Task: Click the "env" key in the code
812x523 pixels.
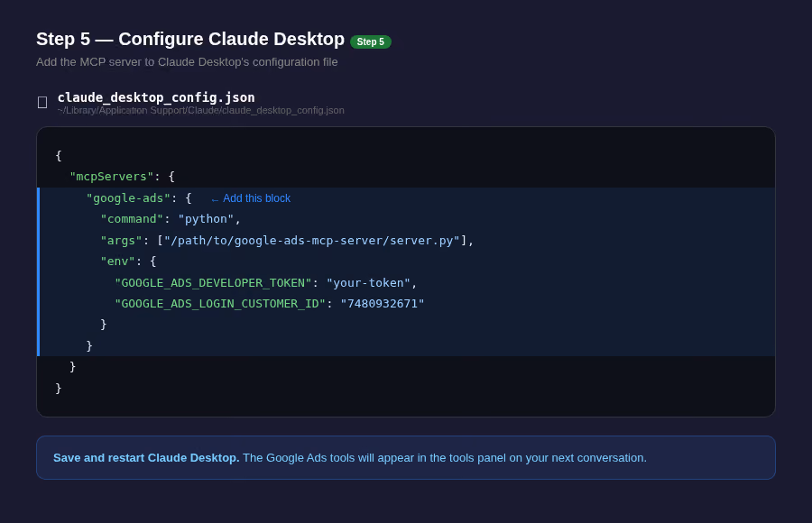Action: pyautogui.click(x=117, y=261)
